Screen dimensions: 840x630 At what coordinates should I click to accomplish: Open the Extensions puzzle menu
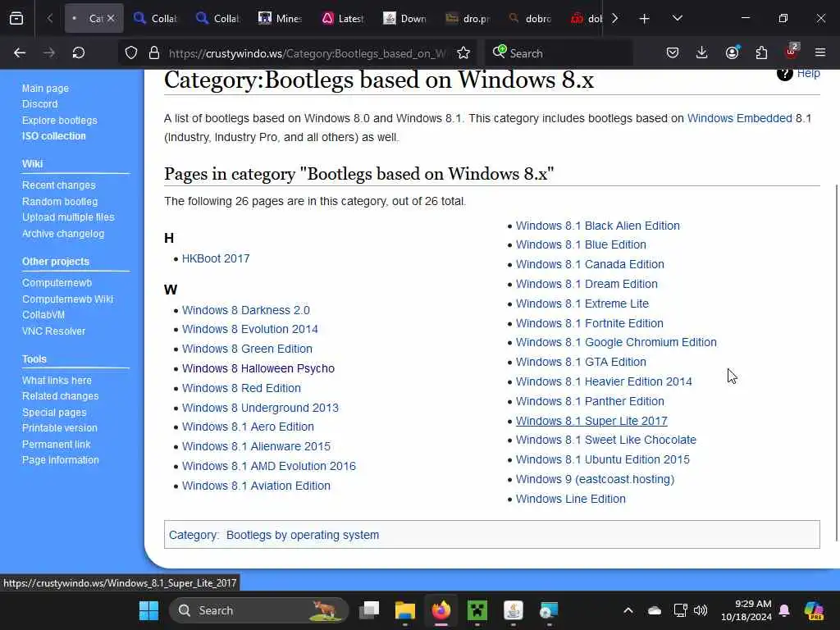761,52
